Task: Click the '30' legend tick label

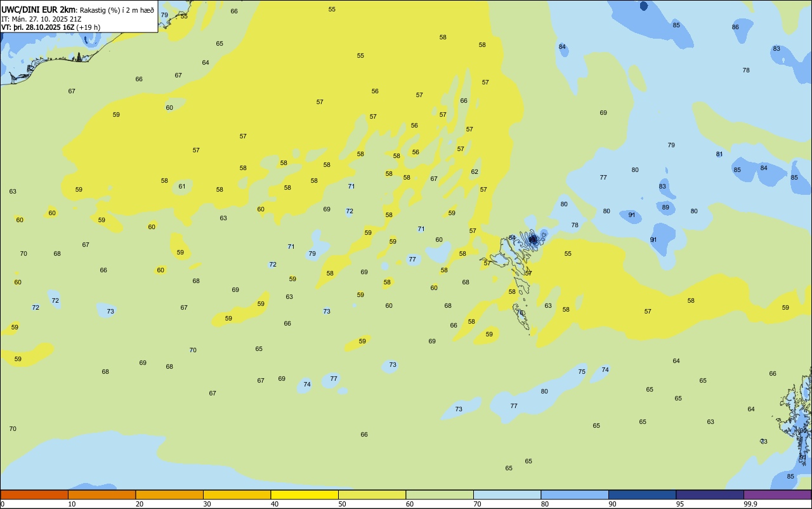Action: [207, 504]
